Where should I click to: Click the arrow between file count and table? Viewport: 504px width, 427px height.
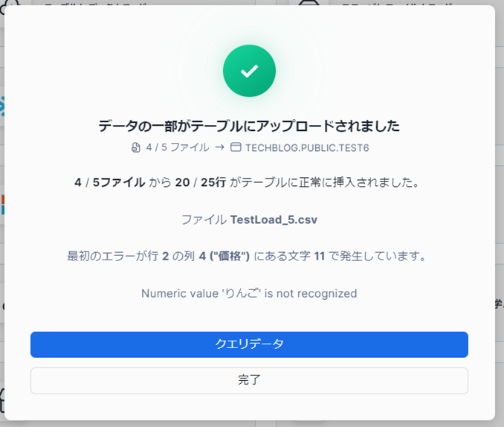click(x=220, y=147)
